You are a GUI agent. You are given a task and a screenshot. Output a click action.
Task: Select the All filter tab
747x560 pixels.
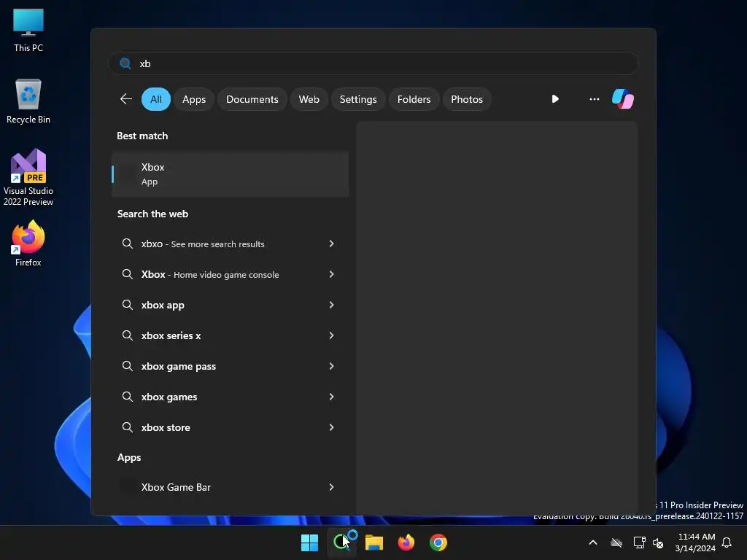[156, 99]
